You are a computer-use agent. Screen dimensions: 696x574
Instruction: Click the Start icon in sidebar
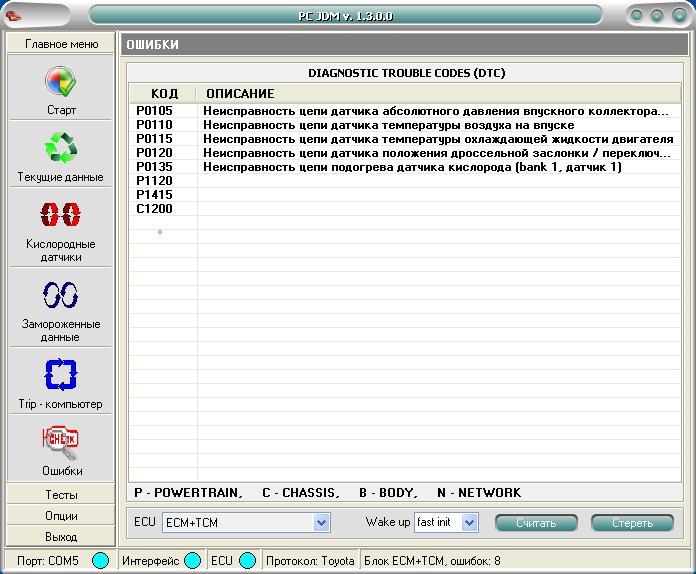point(61,83)
